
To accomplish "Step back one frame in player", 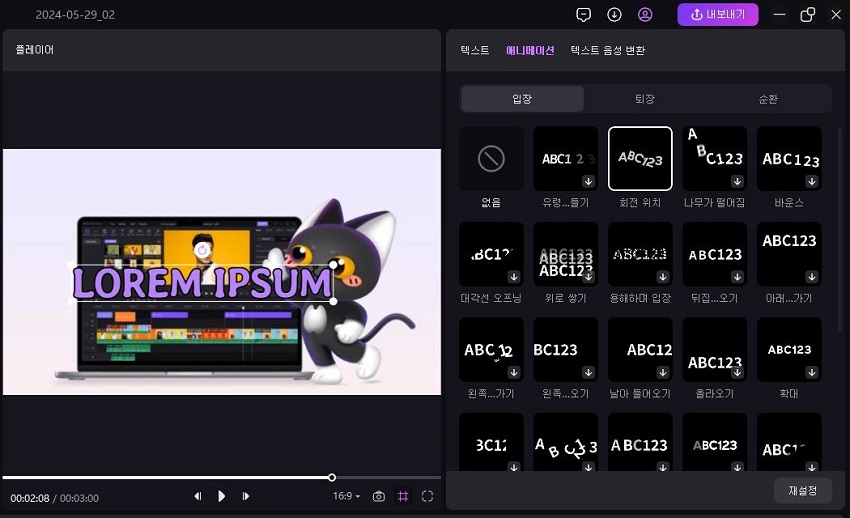I will (198, 496).
